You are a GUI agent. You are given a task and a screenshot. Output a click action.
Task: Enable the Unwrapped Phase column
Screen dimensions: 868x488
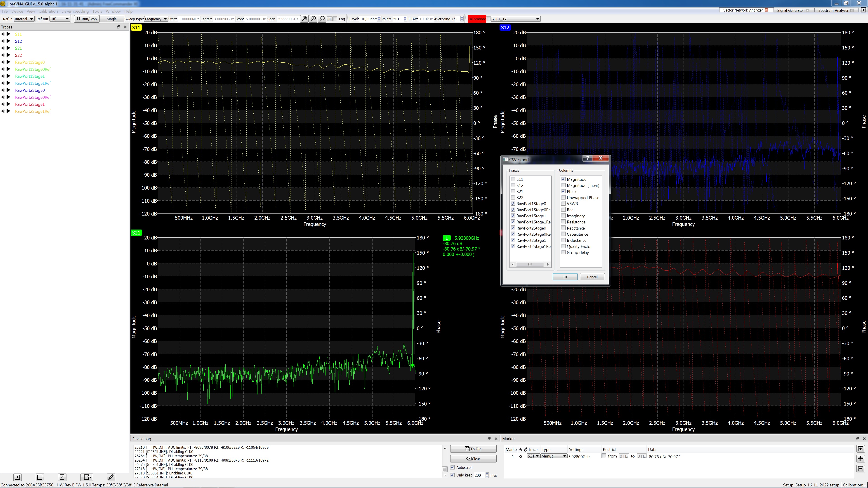(x=563, y=197)
